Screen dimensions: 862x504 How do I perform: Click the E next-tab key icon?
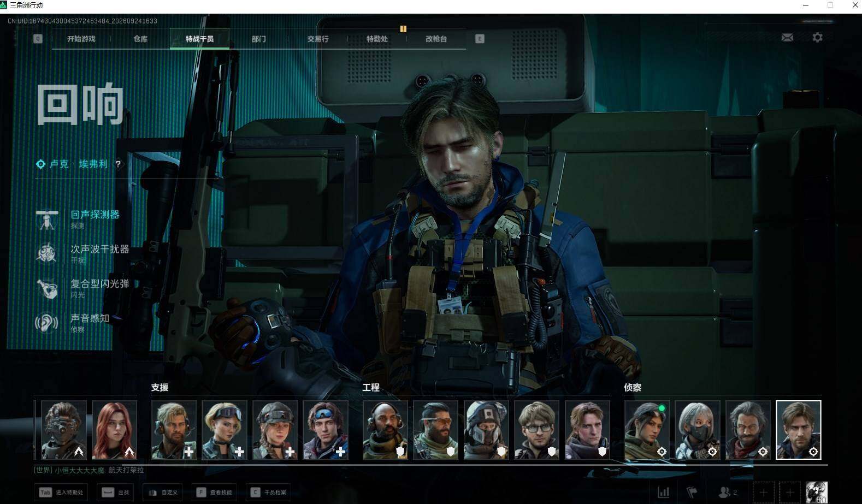click(480, 39)
